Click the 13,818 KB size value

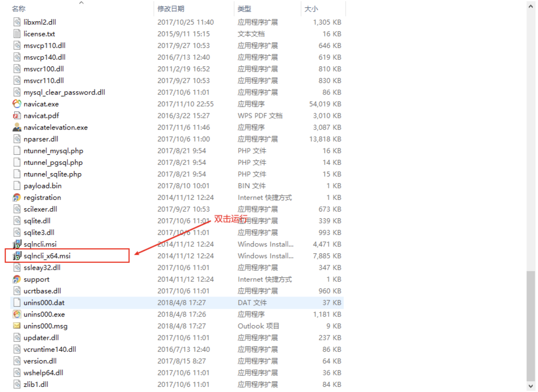click(325, 139)
